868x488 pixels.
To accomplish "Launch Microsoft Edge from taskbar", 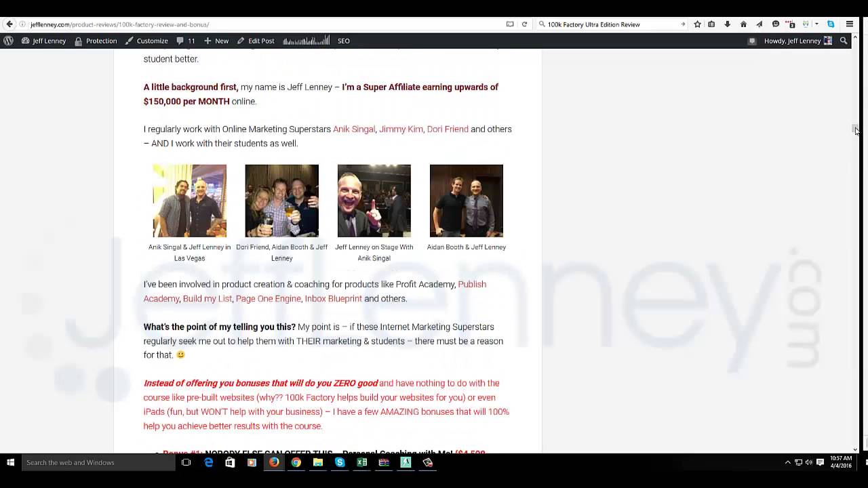I will pyautogui.click(x=209, y=462).
